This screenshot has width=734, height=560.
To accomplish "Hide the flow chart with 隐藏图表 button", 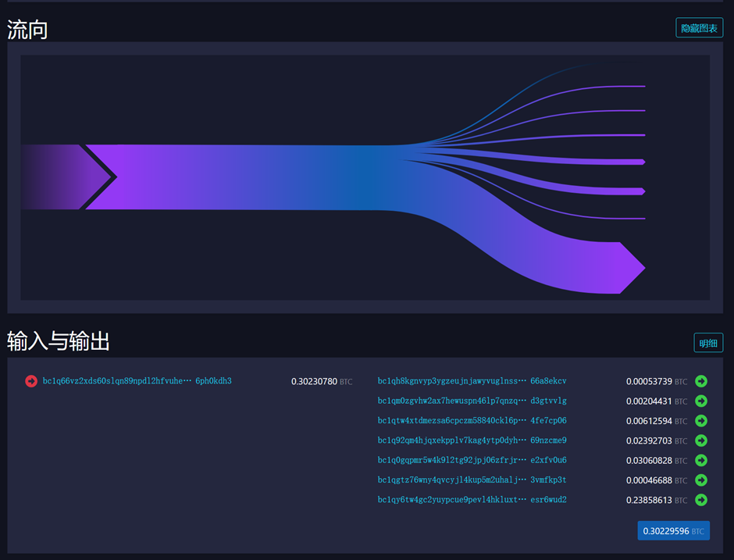I will [x=699, y=28].
